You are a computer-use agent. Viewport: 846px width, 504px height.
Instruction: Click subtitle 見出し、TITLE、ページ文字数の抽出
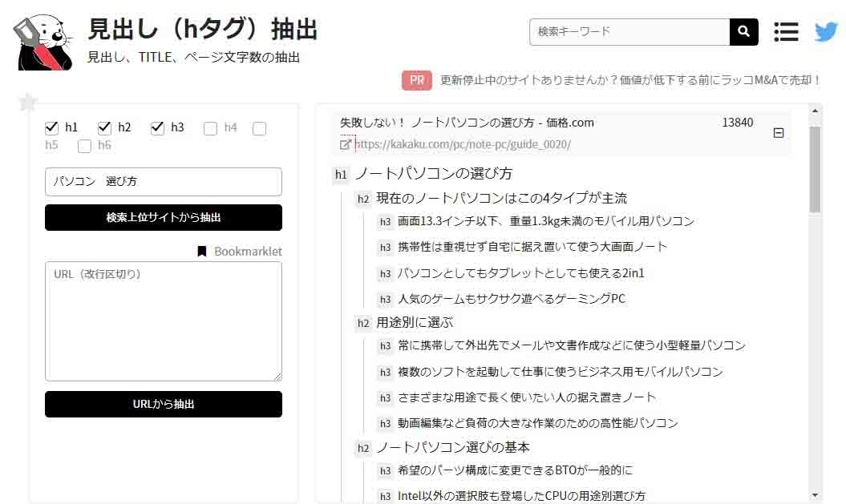(x=194, y=57)
